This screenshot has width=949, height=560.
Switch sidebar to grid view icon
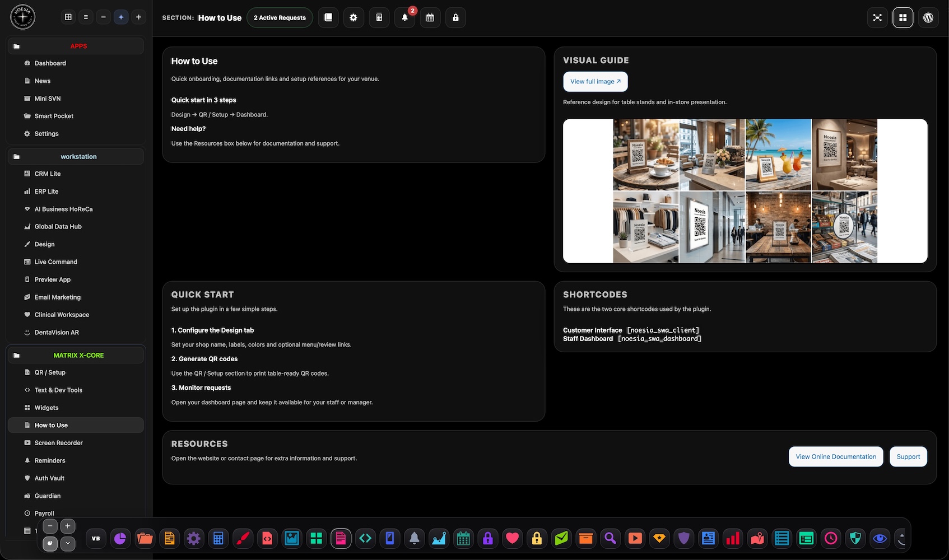coord(68,17)
